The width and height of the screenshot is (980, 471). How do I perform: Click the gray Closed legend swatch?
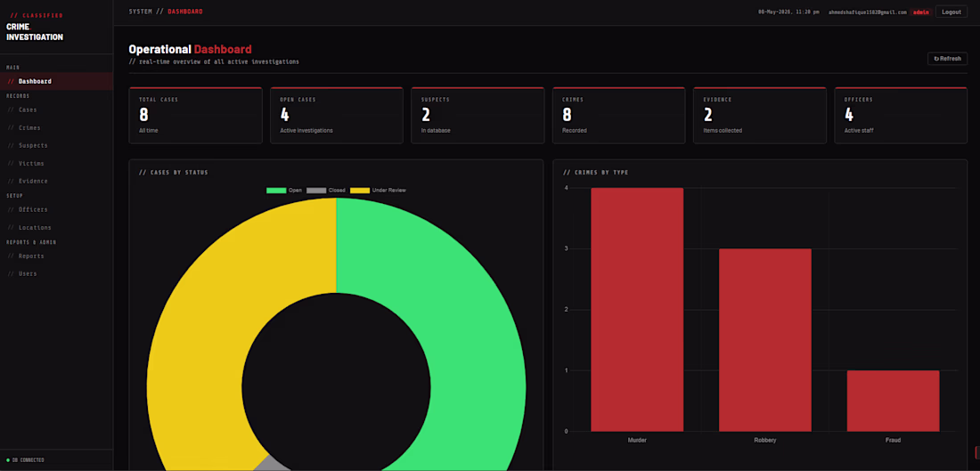click(316, 190)
